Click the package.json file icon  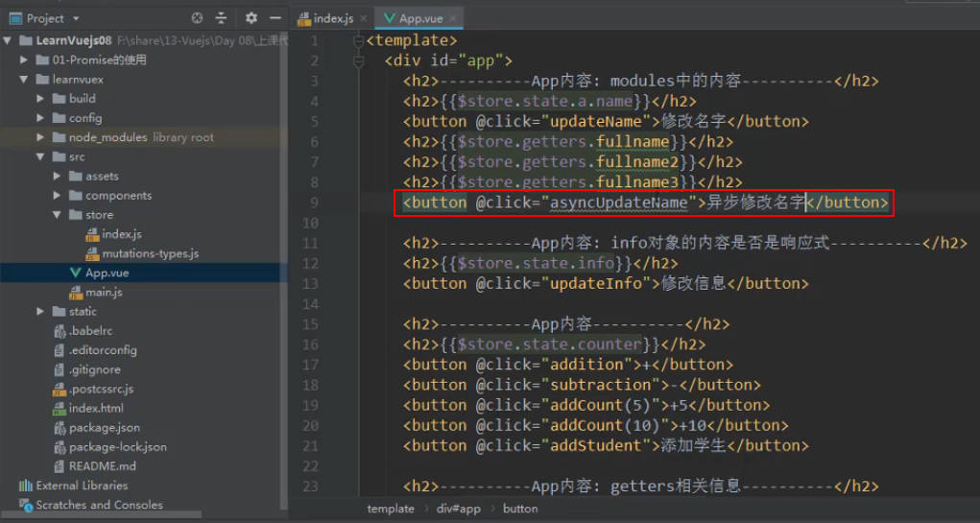click(60, 428)
